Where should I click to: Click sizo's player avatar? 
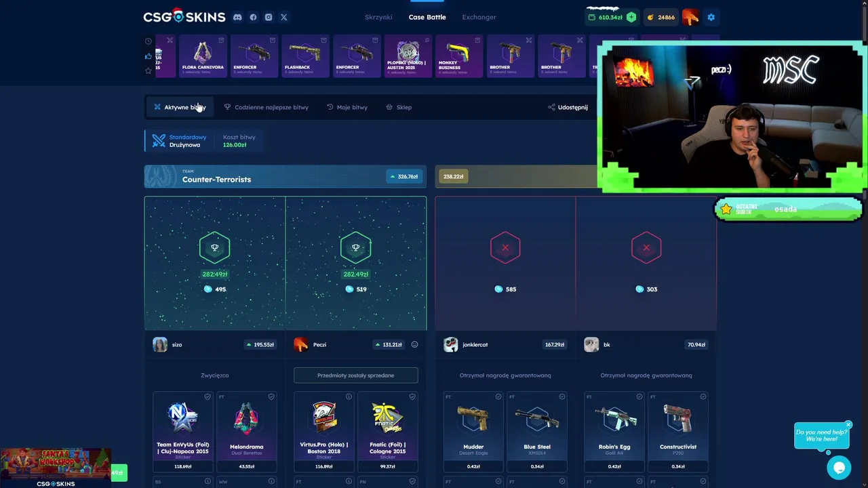(160, 344)
